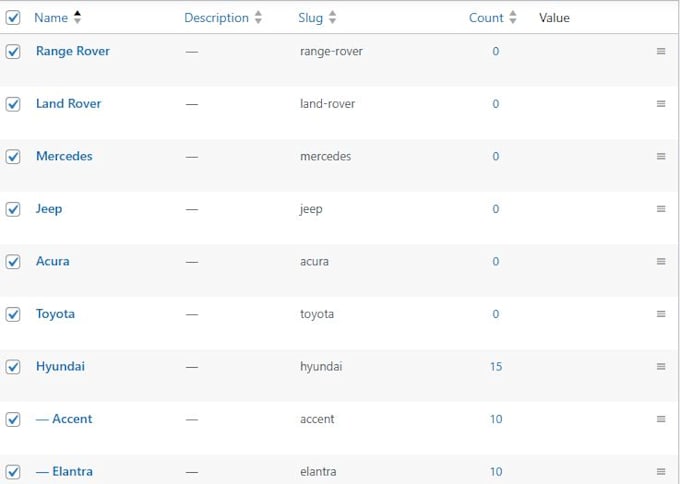The height and width of the screenshot is (484, 680).
Task: Click the count 0 for Toyota
Action: click(496, 314)
